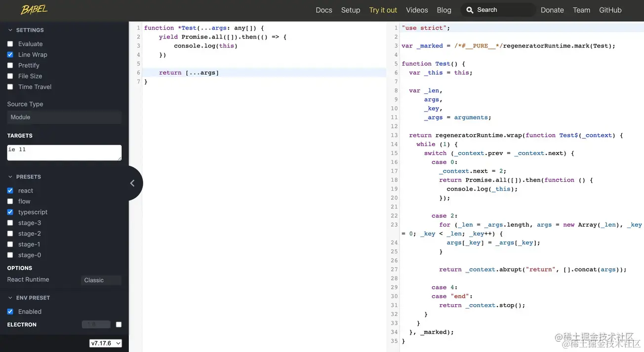The width and height of the screenshot is (644, 352).
Task: Open the Babel version dropdown showing v7.17.6
Action: point(105,343)
